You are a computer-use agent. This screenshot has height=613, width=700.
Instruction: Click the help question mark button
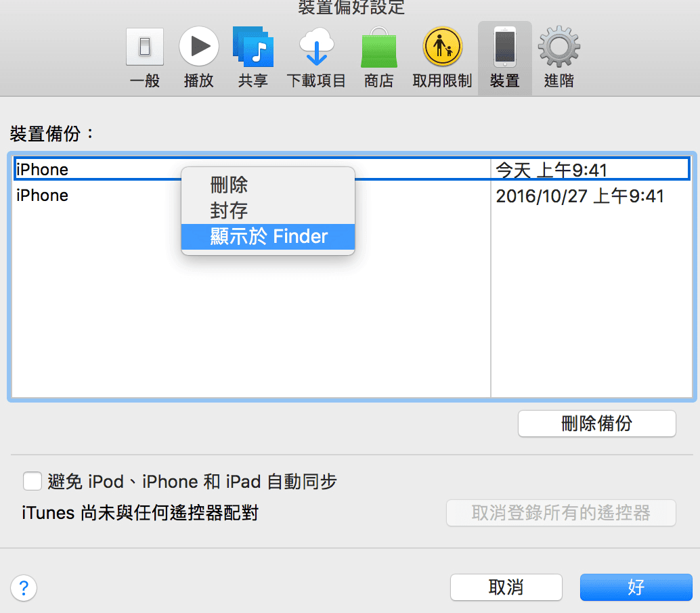[x=24, y=587]
